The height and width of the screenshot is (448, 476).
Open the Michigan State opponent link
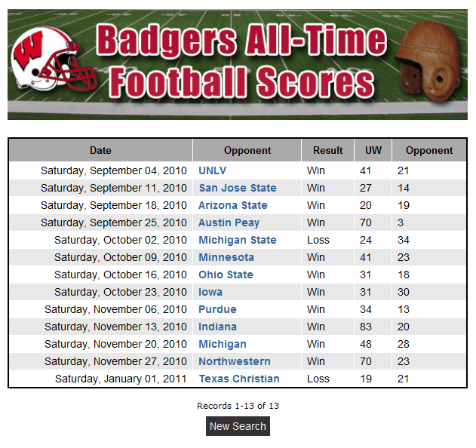238,240
